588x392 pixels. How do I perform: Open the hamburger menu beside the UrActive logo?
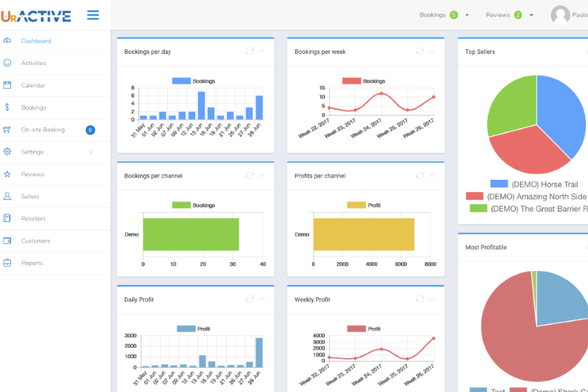point(93,15)
